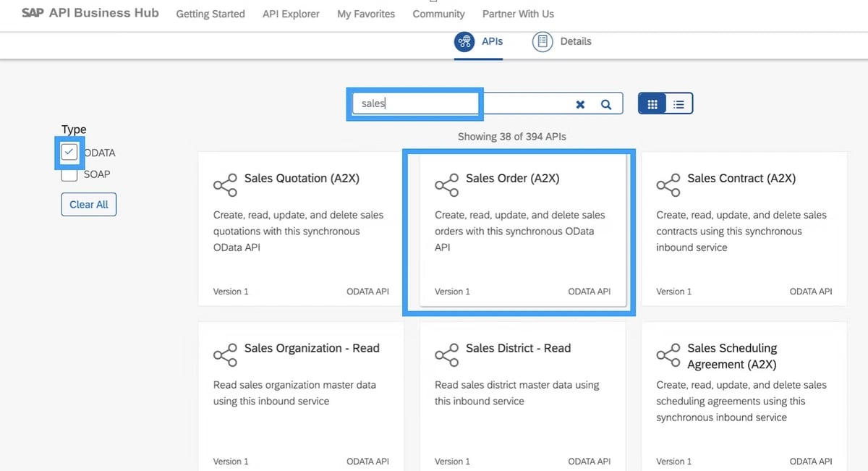
Task: Open the Sales Order (A2X) tile
Action: [522, 228]
